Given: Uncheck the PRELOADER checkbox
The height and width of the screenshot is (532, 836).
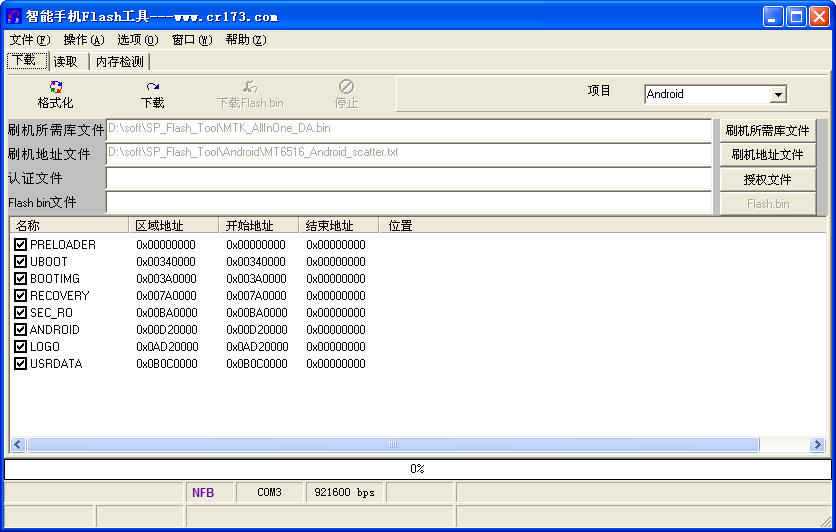Looking at the screenshot, I should tap(21, 245).
